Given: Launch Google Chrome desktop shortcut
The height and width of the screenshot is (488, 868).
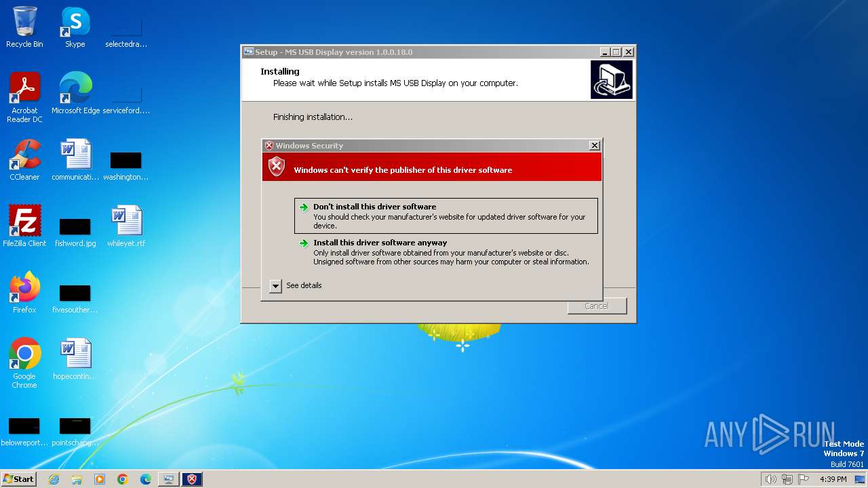Looking at the screenshot, I should click(24, 363).
